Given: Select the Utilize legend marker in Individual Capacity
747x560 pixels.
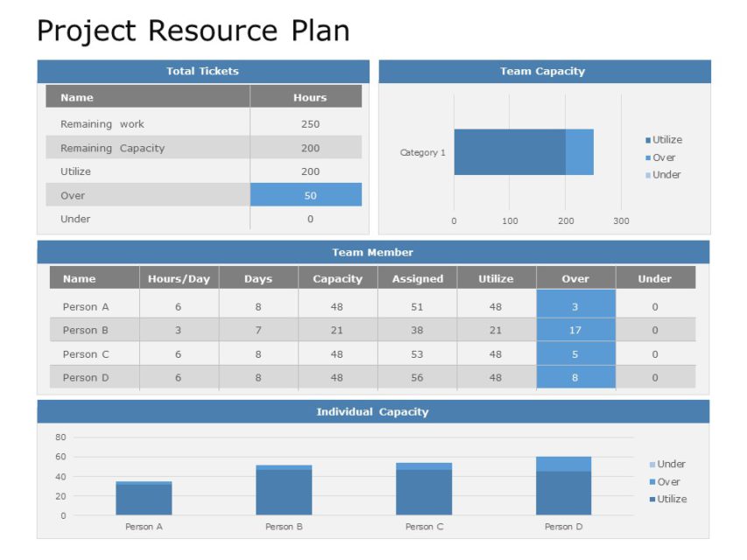Looking at the screenshot, I should [x=652, y=499].
